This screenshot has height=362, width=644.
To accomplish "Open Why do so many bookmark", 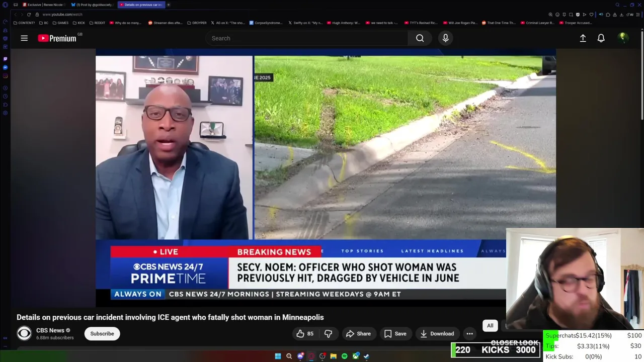I will tap(126, 23).
